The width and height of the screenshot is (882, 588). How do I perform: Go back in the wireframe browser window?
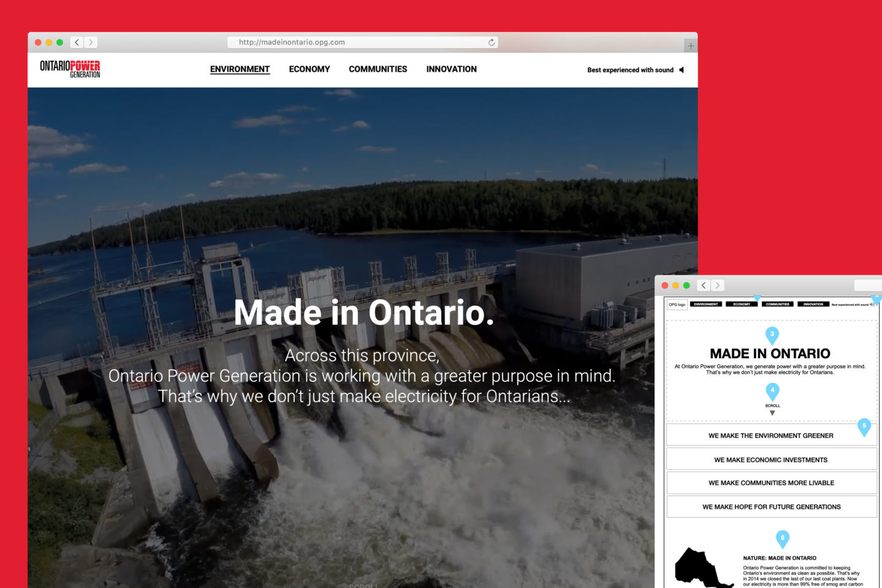[704, 285]
